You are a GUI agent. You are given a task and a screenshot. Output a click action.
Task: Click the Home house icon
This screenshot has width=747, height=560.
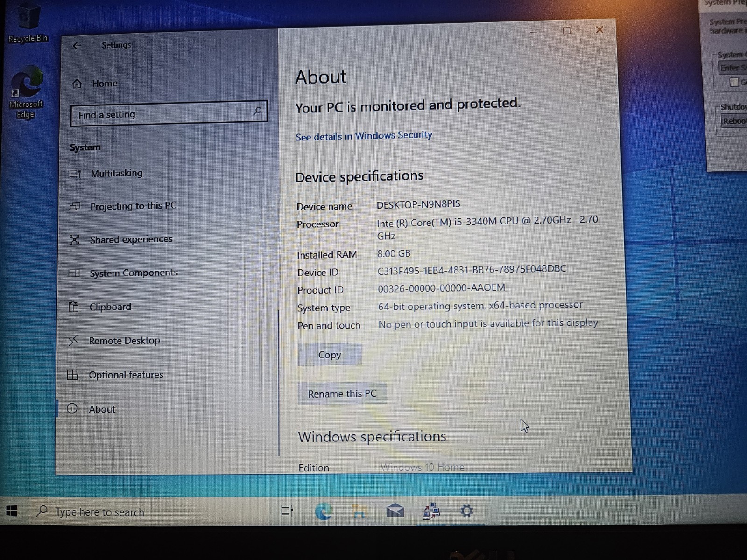point(77,84)
